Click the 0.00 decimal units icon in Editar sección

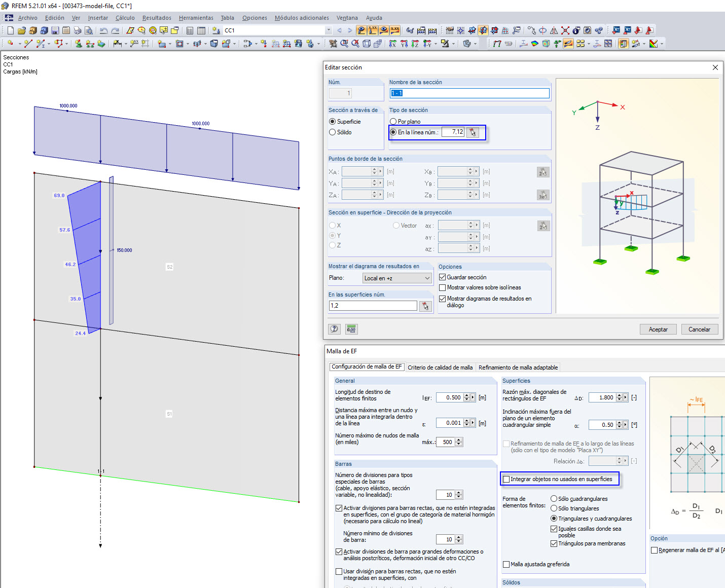pos(351,329)
